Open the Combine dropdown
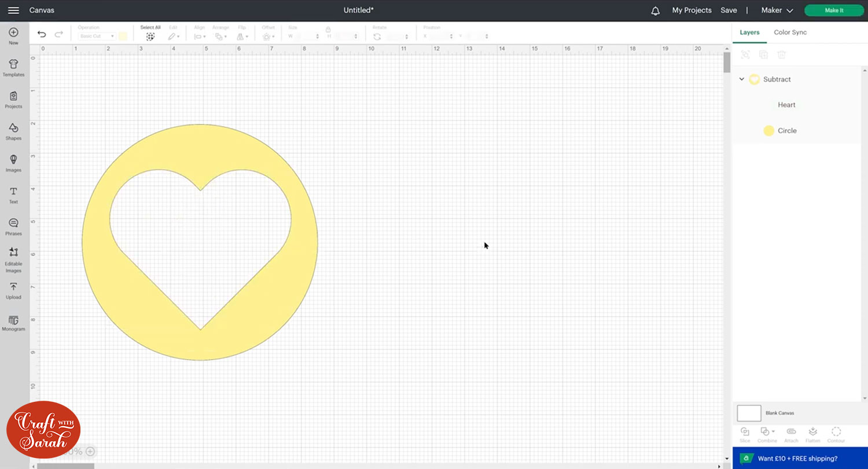The image size is (868, 469). (x=767, y=435)
